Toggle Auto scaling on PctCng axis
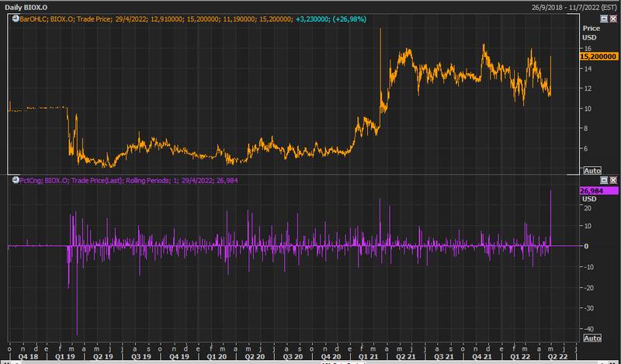The height and width of the screenshot is (364, 621). pos(592,338)
